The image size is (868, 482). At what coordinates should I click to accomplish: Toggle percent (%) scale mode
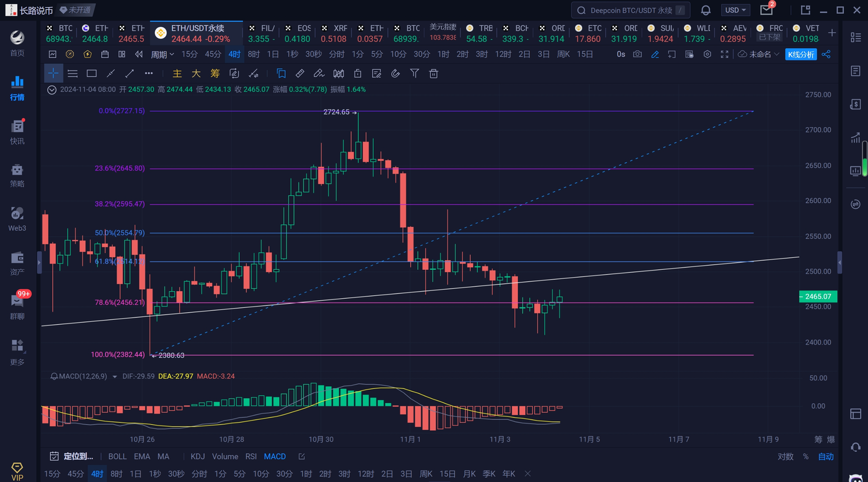805,457
